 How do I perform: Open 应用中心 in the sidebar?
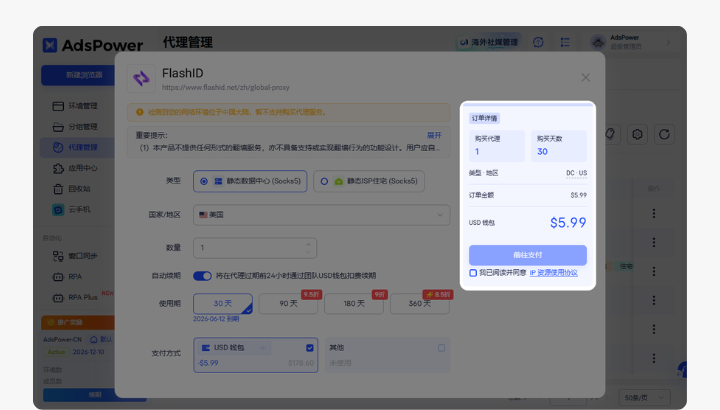click(x=75, y=168)
